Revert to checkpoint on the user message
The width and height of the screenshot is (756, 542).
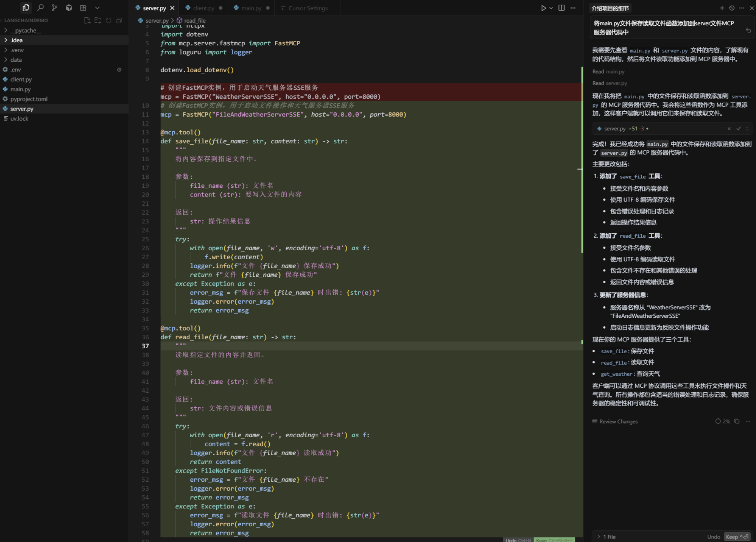pos(748,30)
